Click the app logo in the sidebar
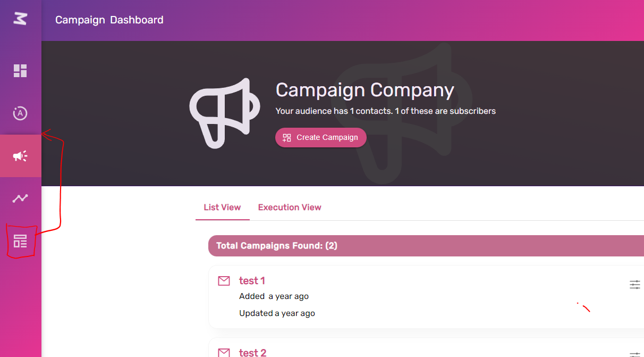644x357 pixels. click(20, 20)
